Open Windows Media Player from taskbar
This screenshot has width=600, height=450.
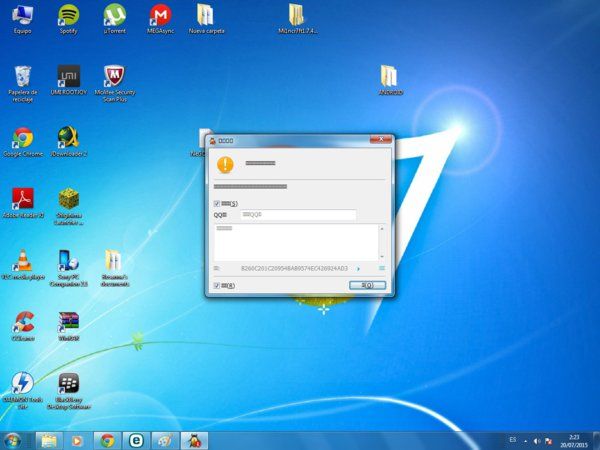click(x=77, y=441)
